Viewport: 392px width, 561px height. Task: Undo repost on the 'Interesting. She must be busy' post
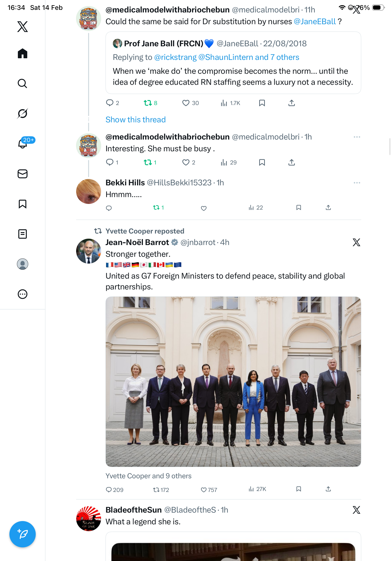click(148, 162)
